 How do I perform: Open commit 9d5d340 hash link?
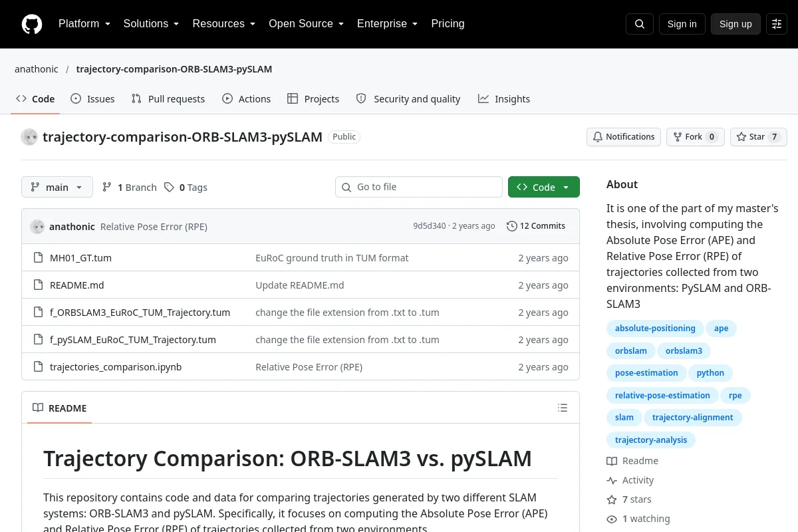click(x=430, y=226)
